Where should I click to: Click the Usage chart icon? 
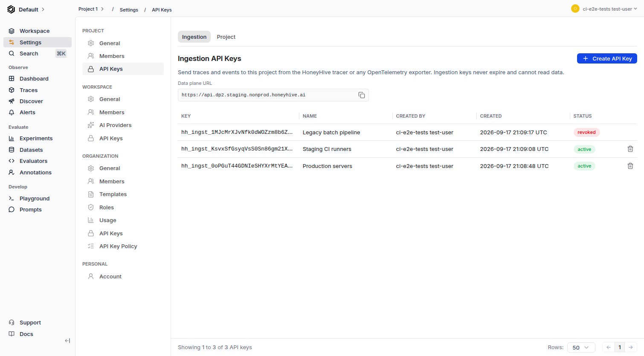pos(91,220)
